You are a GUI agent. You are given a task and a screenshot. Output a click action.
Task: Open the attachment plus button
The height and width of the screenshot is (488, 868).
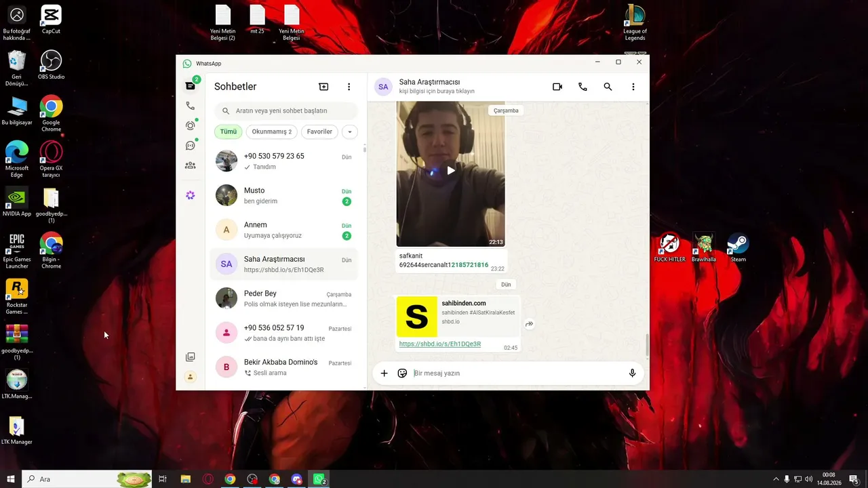[x=384, y=373]
